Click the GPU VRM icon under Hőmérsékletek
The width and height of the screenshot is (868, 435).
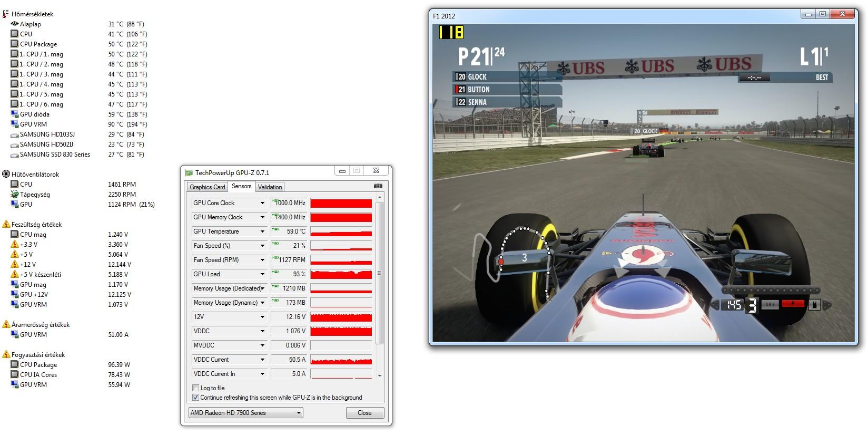point(15,124)
